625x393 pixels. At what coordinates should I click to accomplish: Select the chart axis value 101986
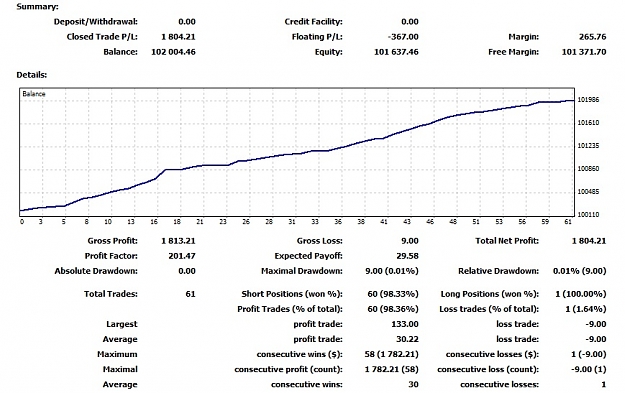point(588,100)
